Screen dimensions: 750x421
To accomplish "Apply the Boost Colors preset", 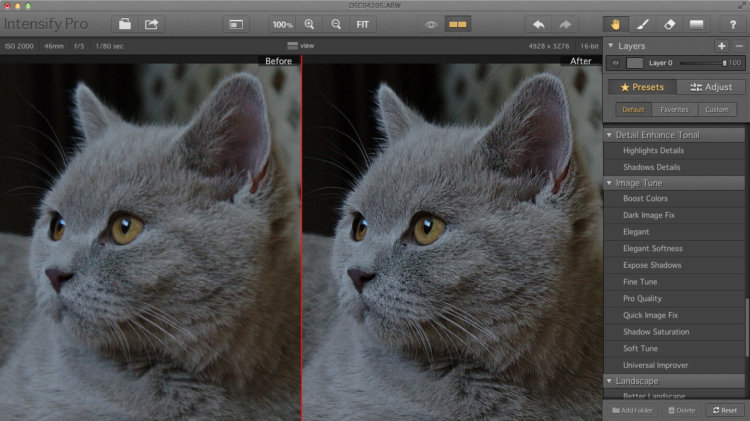I will click(674, 199).
